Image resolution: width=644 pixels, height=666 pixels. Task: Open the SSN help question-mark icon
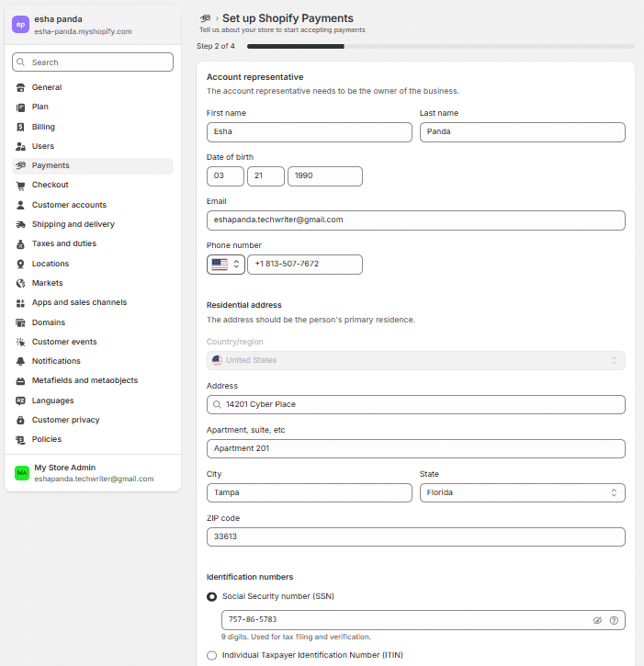(x=614, y=620)
